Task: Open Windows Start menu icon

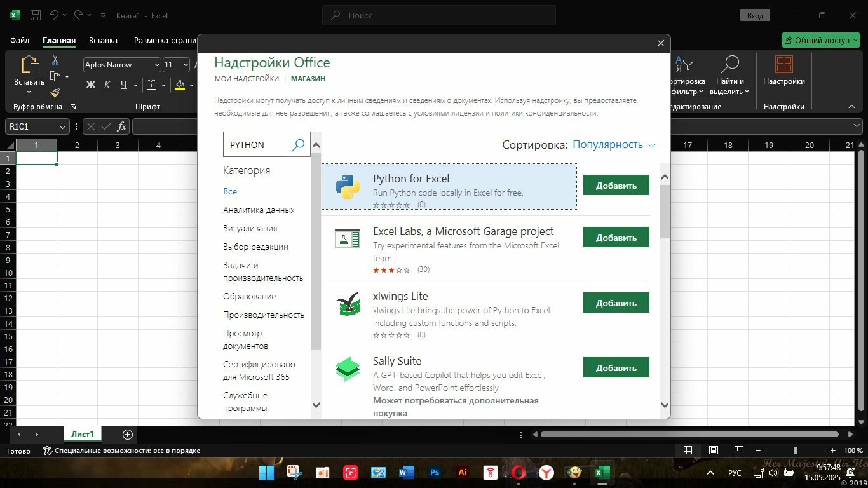Action: 267,473
